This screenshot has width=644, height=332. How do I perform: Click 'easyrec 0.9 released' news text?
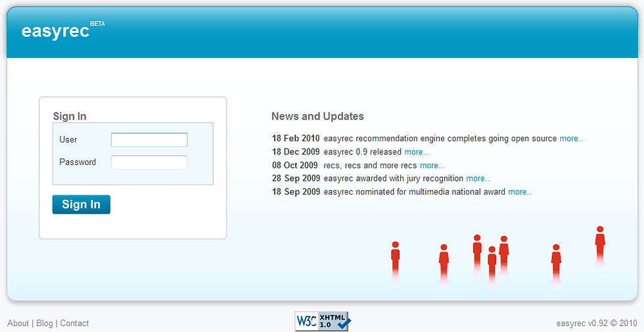[x=363, y=152]
